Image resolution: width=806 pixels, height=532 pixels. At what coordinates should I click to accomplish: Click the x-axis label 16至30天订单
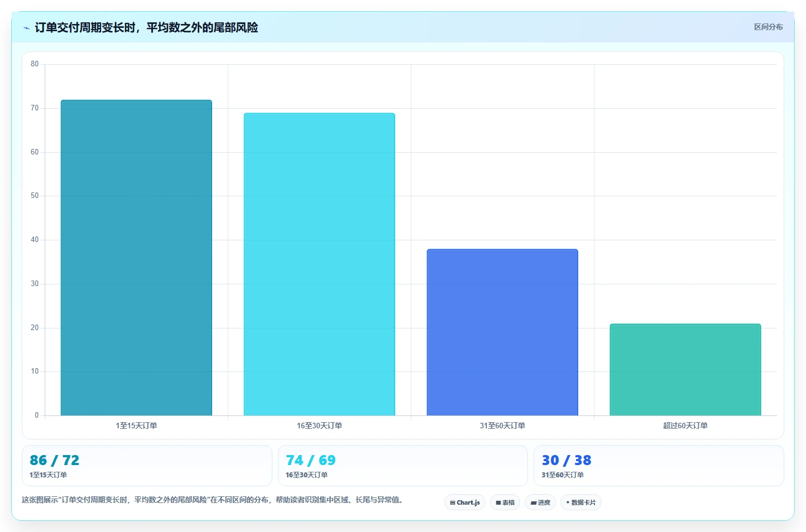319,425
